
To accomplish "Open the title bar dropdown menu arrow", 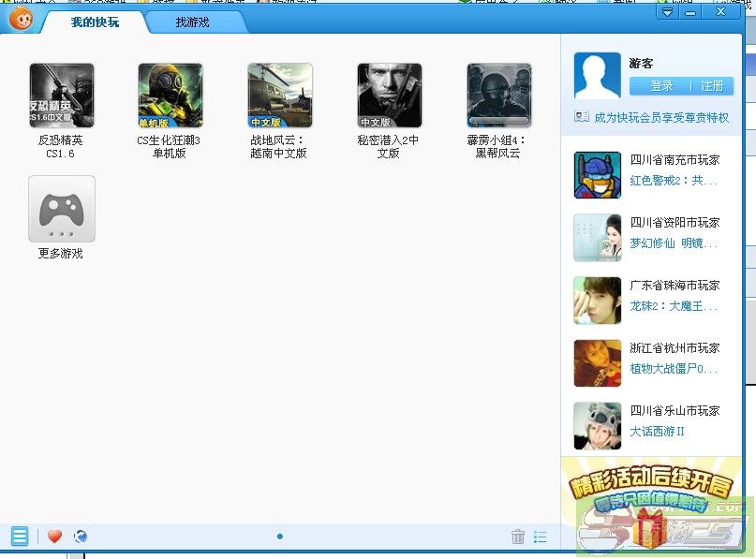I will click(667, 12).
